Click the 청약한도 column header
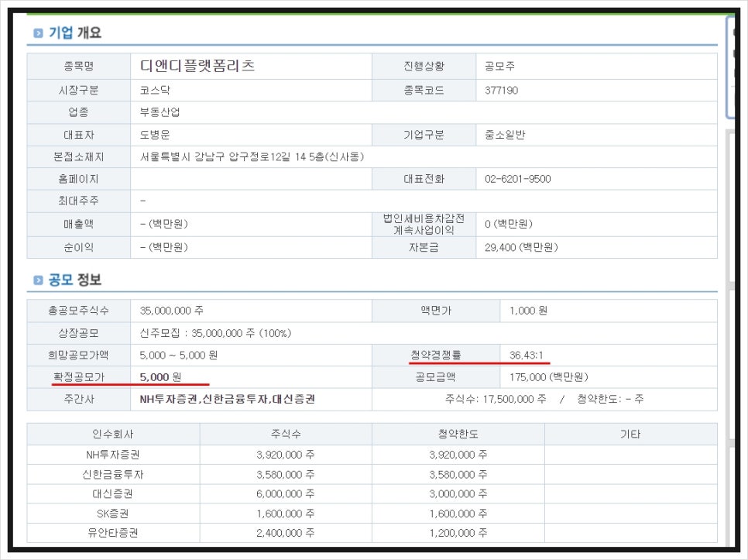The width and height of the screenshot is (748, 560). click(x=458, y=434)
